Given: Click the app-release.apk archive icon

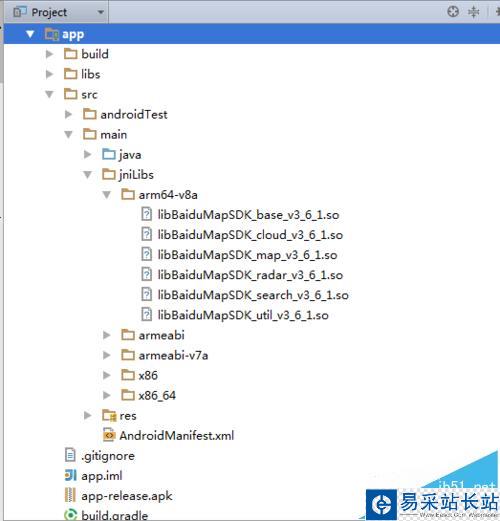Looking at the screenshot, I should coord(70,495).
